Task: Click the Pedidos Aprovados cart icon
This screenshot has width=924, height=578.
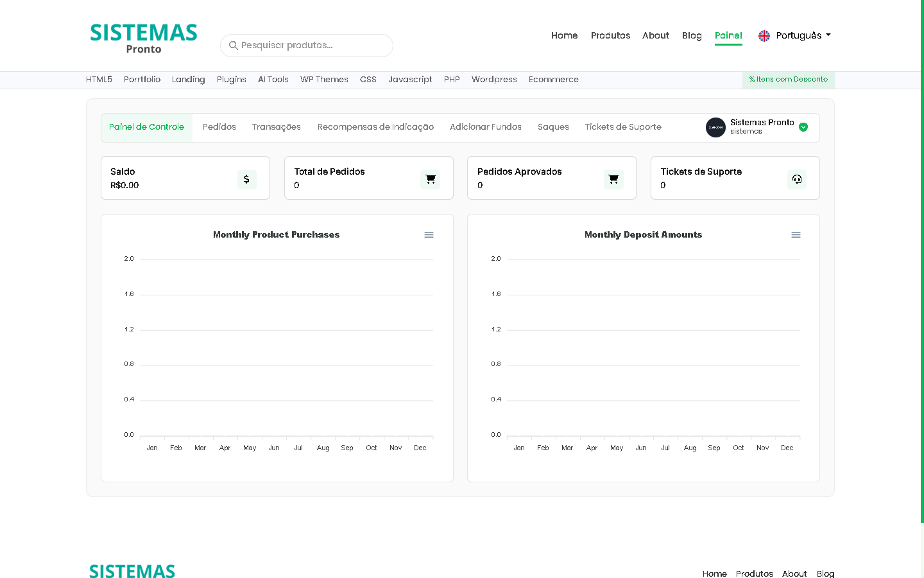Action: pos(613,179)
